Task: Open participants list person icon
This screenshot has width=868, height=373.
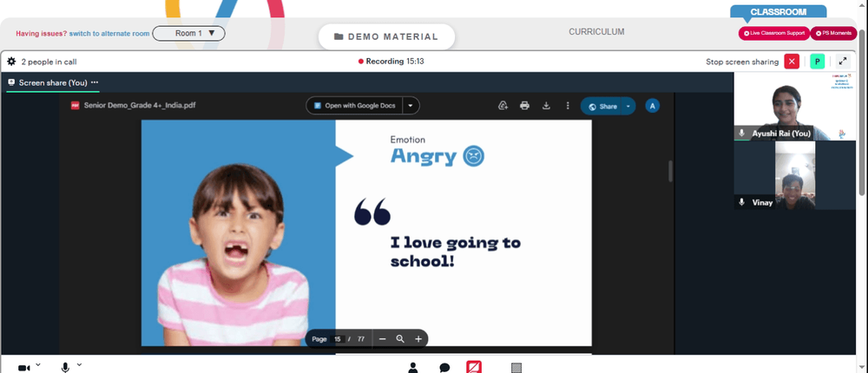Action: pyautogui.click(x=412, y=368)
